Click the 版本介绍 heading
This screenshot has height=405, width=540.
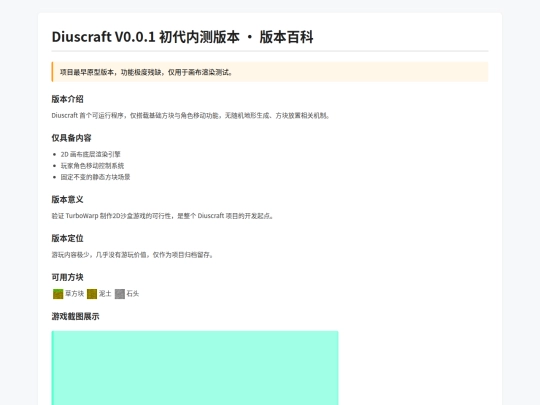(x=68, y=99)
